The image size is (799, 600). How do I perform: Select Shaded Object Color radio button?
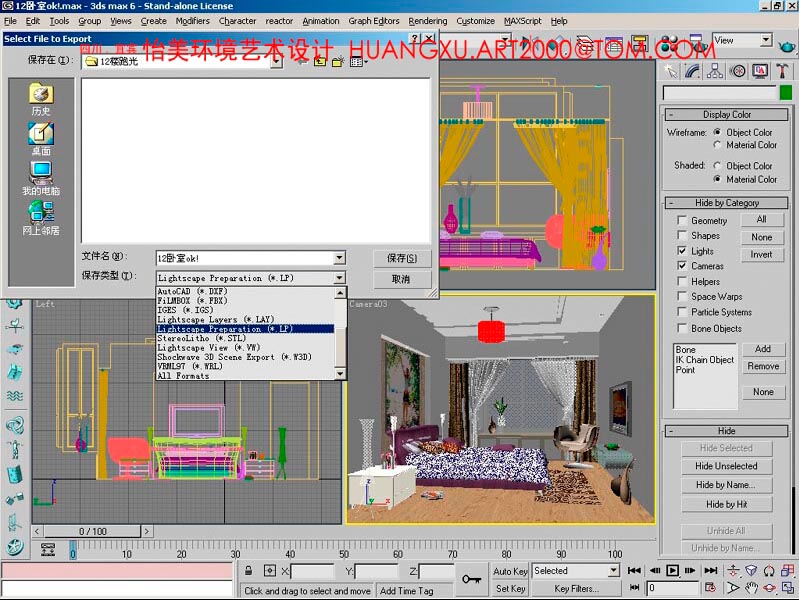point(717,166)
